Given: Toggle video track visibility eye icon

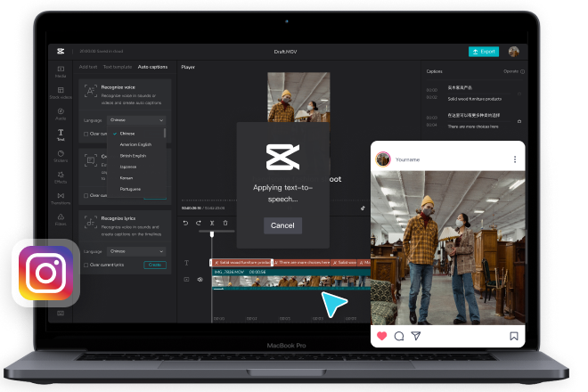Looking at the screenshot, I should [200, 280].
